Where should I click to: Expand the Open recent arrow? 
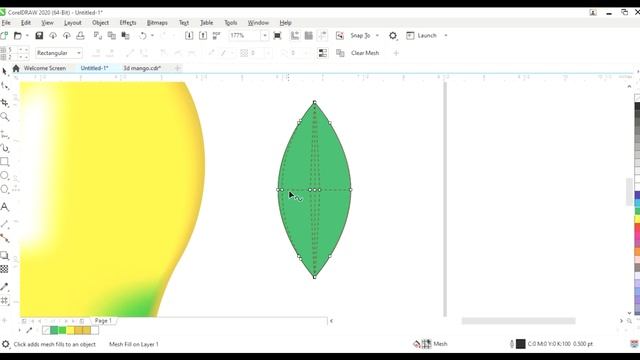click(x=27, y=36)
